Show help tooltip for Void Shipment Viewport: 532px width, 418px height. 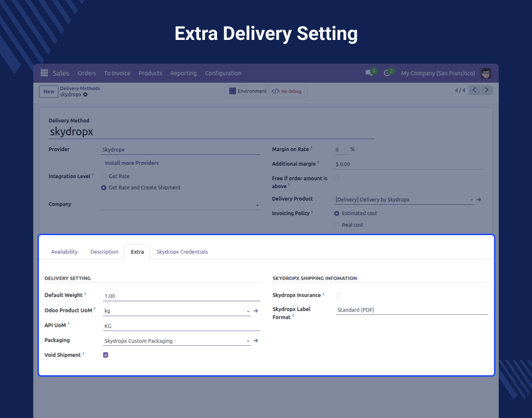83,354
